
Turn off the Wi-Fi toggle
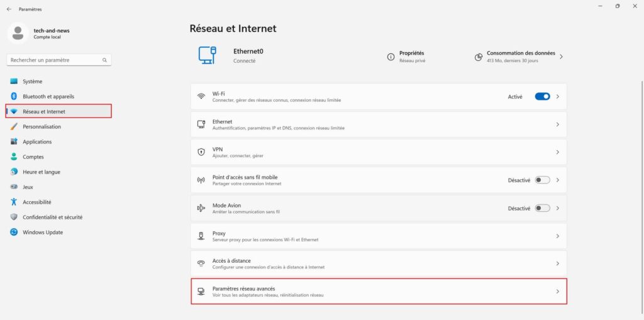(542, 97)
